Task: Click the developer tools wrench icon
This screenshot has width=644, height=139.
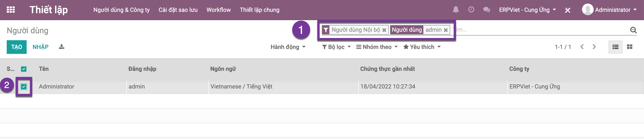Action: (567, 10)
